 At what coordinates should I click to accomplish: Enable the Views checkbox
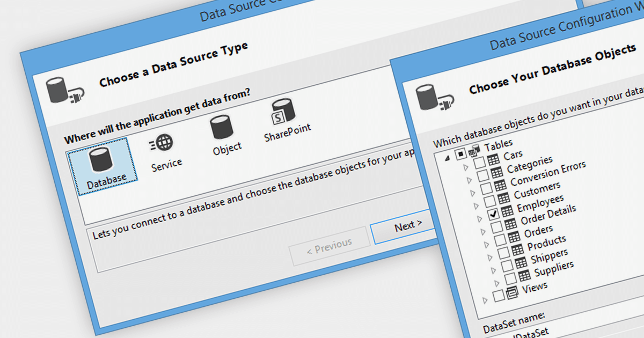[x=499, y=295]
